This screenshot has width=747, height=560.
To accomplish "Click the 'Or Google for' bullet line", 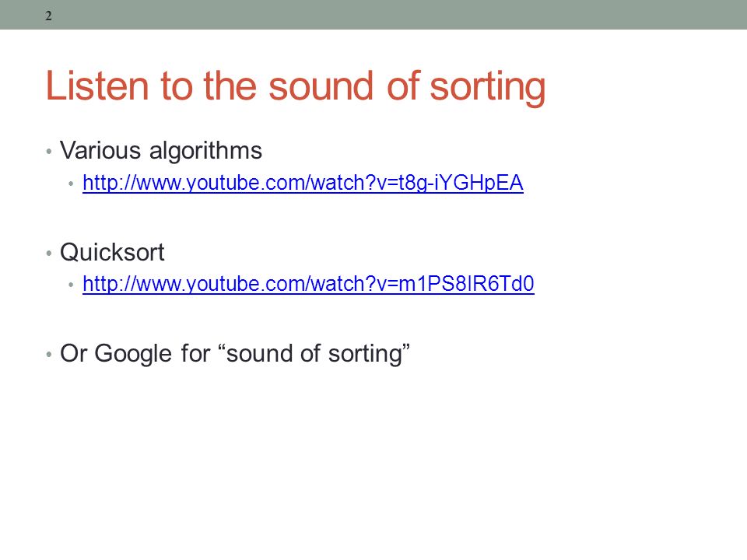I will 235,355.
